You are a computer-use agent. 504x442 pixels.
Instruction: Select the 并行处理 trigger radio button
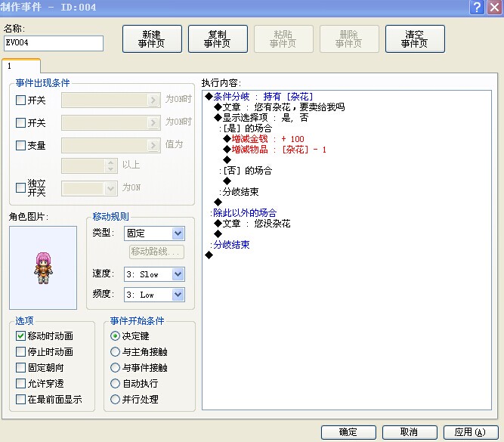point(115,399)
